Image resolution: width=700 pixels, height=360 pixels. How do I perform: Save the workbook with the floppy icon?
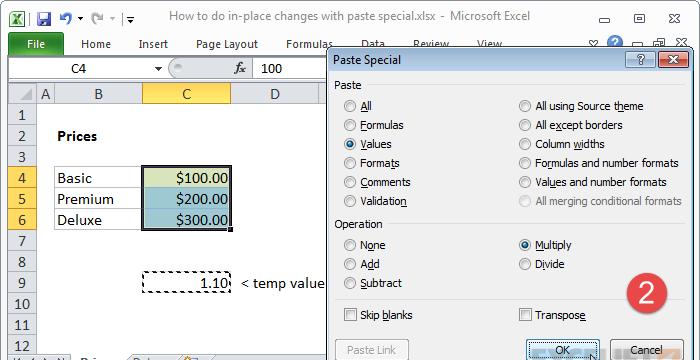pyautogui.click(x=43, y=19)
